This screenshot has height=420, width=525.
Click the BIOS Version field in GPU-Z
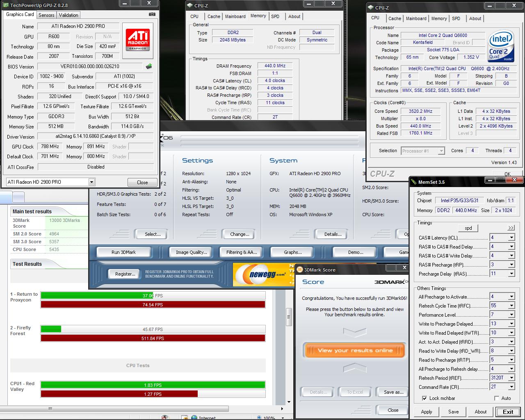[x=90, y=66]
